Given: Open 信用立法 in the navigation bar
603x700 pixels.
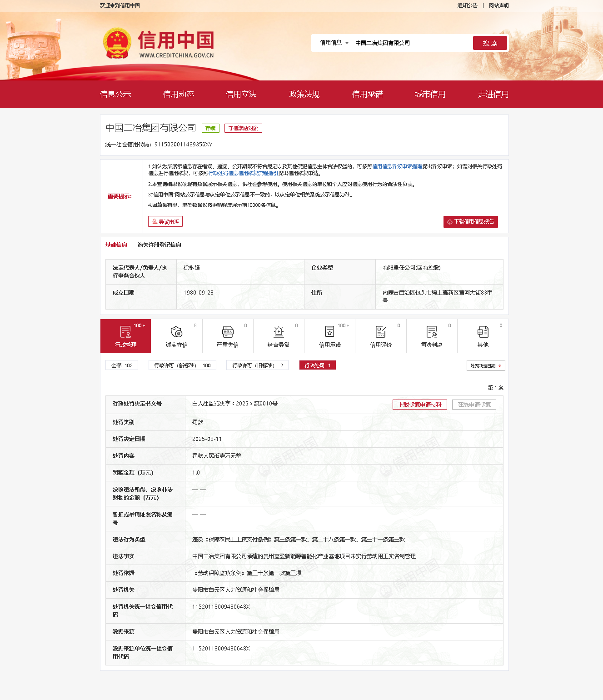Looking at the screenshot, I should [x=241, y=94].
